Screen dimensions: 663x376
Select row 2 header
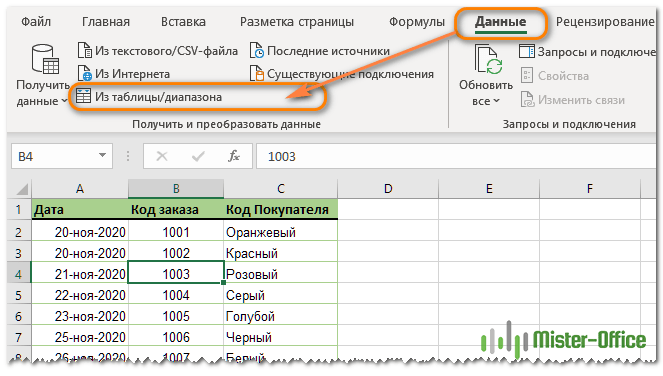click(19, 232)
